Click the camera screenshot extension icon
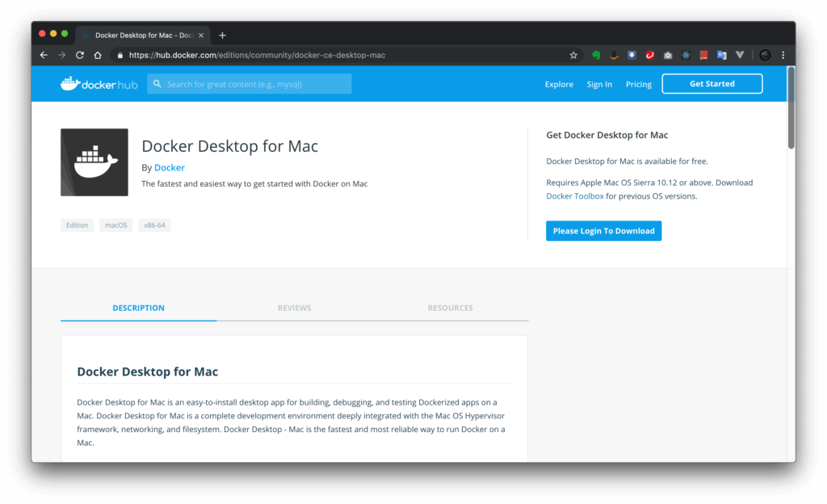This screenshot has height=504, width=827. (x=668, y=55)
